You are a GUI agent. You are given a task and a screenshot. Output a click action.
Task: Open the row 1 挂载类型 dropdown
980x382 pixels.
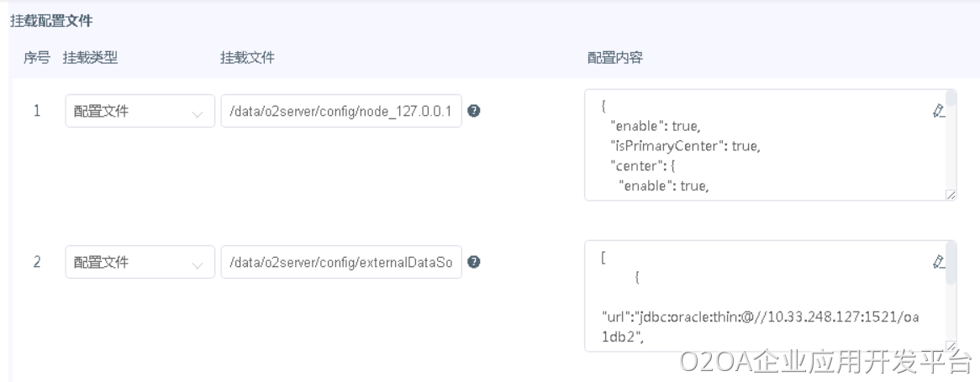pos(140,111)
